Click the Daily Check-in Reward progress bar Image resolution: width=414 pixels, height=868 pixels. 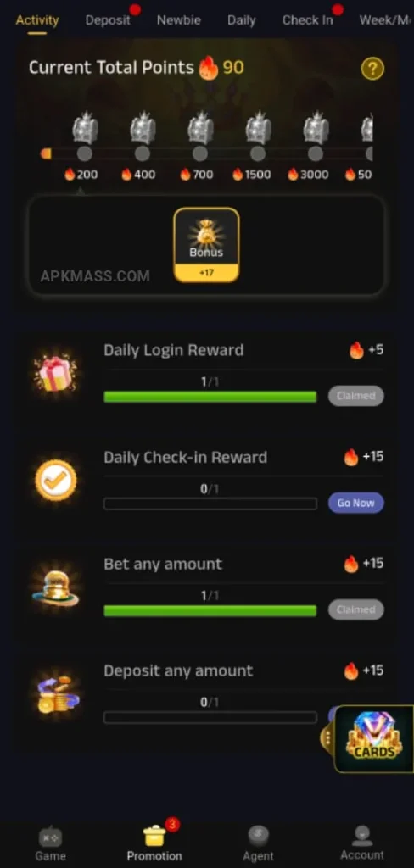point(210,504)
